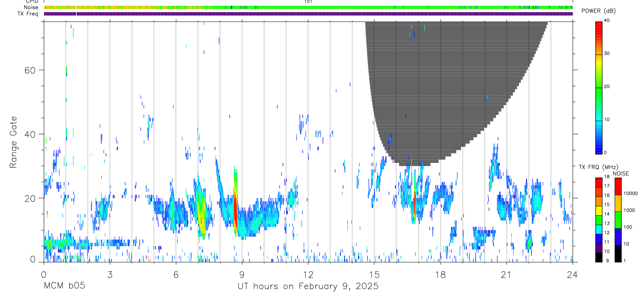Click the noise level strip above the plot
Screen dimensions: 644x297
308,7
